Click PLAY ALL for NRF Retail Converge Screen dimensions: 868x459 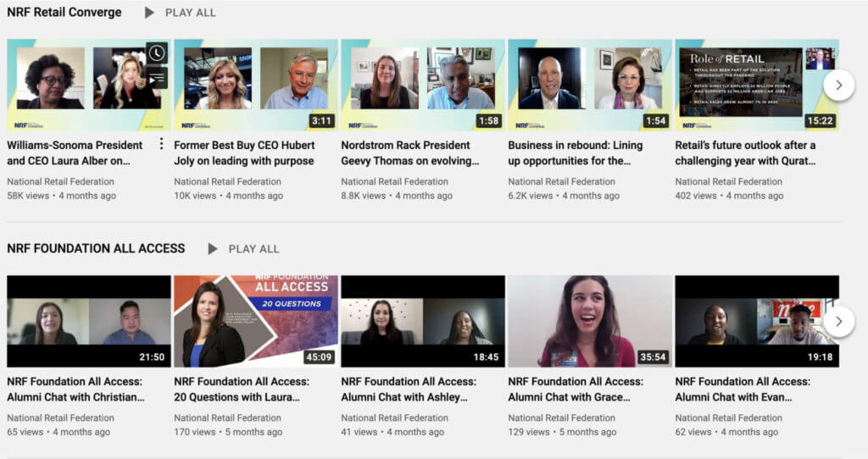pyautogui.click(x=191, y=12)
